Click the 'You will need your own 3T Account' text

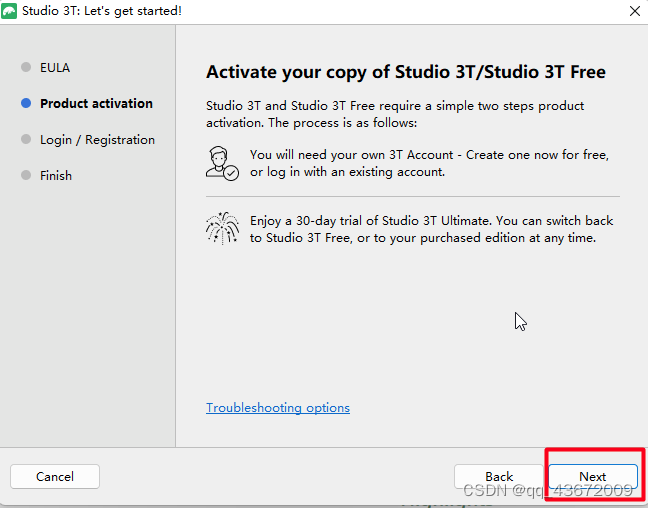[429, 163]
